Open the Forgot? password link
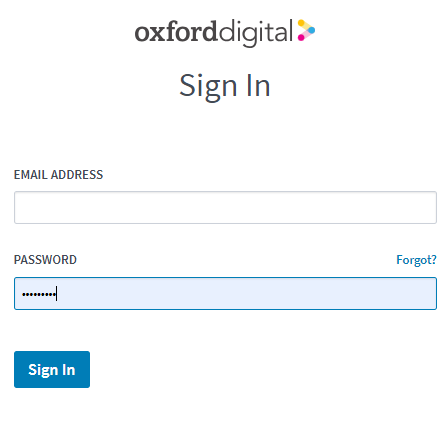448x424 pixels. click(x=416, y=260)
